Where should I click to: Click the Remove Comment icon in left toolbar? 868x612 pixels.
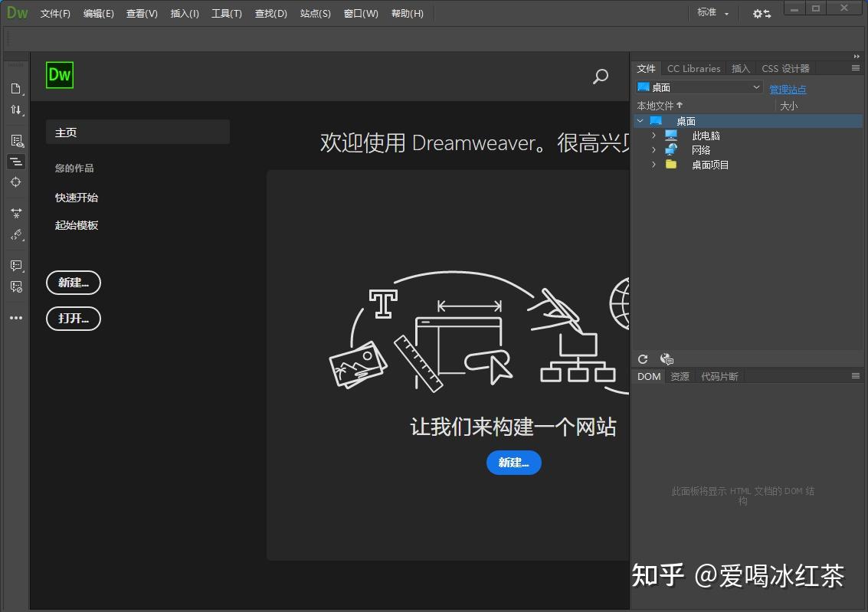coord(16,286)
